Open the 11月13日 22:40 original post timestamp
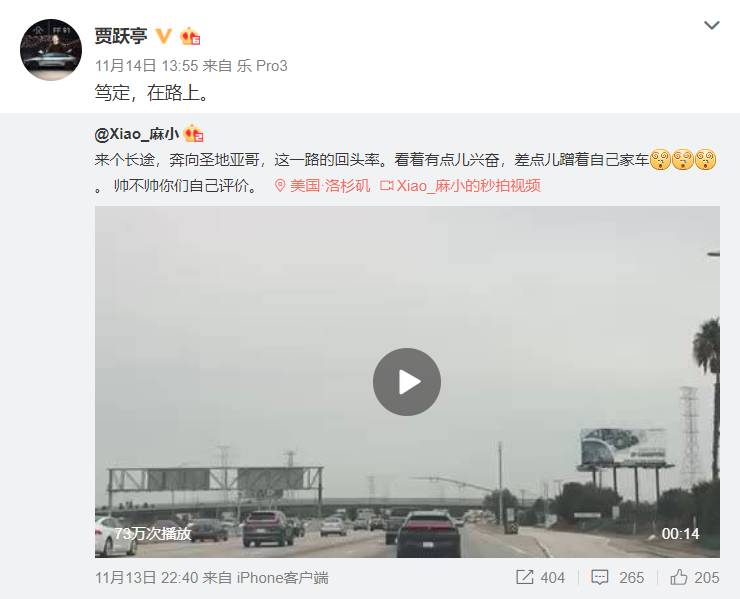The width and height of the screenshot is (740, 599). [146, 578]
